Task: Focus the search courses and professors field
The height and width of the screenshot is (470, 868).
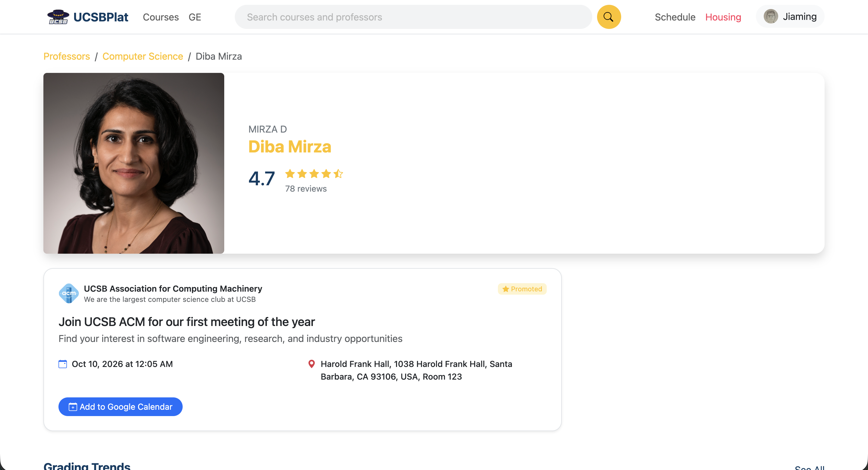Action: point(413,17)
